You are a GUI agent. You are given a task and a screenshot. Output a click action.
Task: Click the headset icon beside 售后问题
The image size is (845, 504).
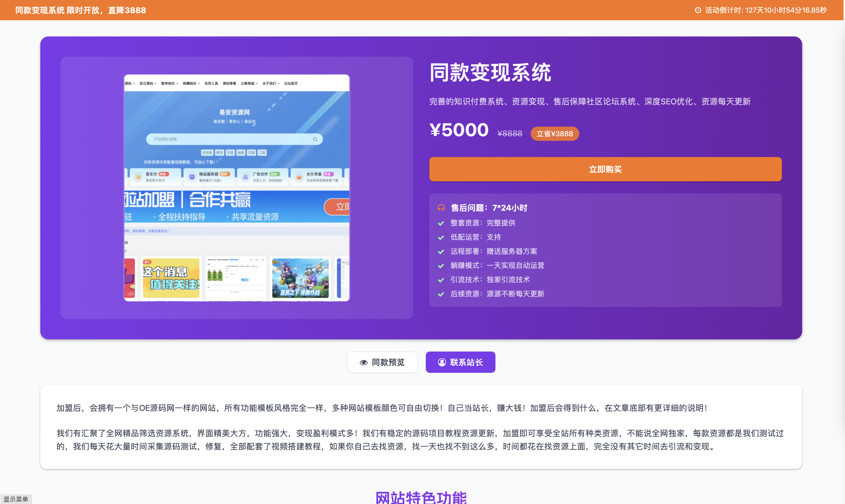tap(441, 207)
